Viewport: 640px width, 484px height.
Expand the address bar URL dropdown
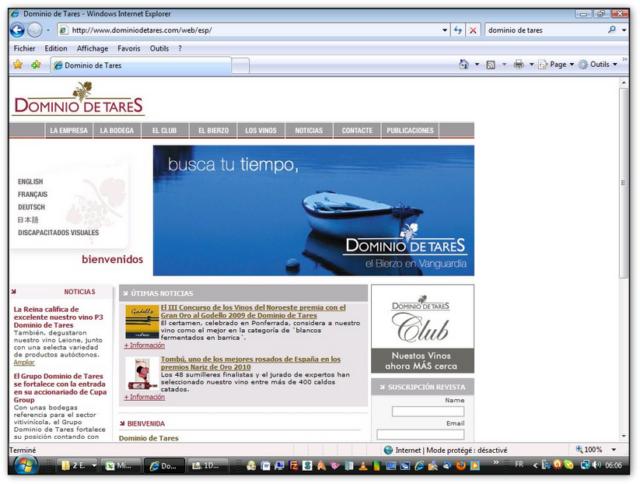tap(444, 30)
